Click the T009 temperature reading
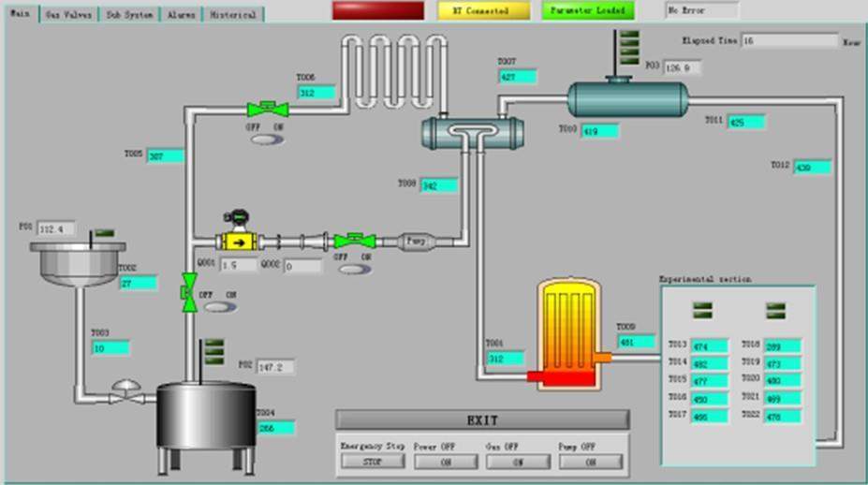Viewport: 868px width, 485px height. 637,342
